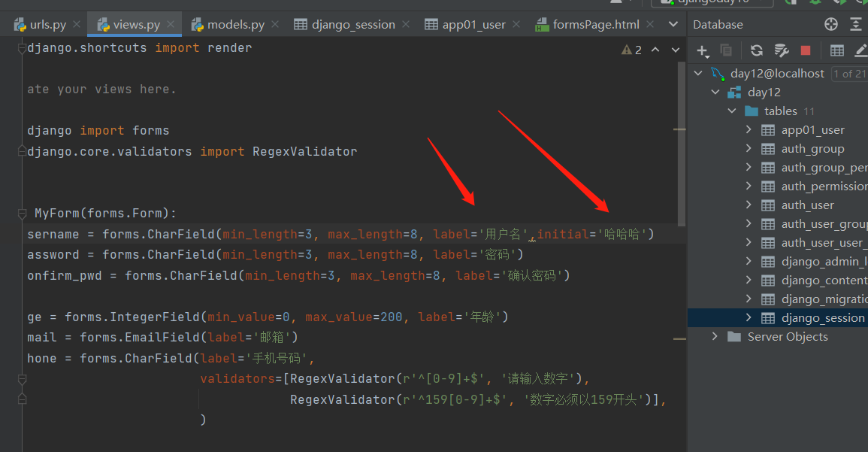
Task: Go to previous highlighted problem arrow
Action: pyautogui.click(x=655, y=50)
